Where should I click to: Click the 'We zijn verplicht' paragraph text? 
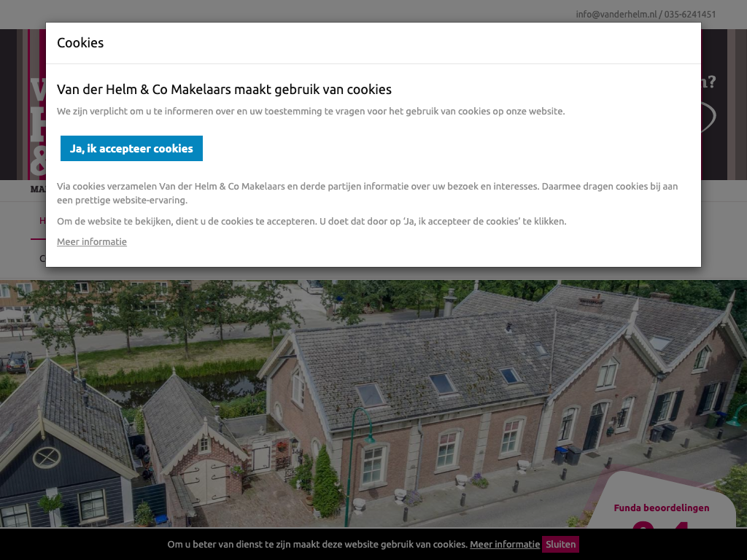pos(311,112)
